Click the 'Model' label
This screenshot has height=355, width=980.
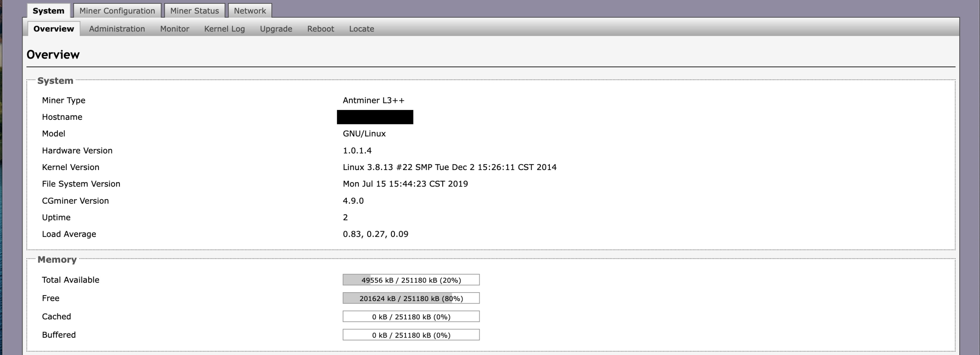[54, 134]
